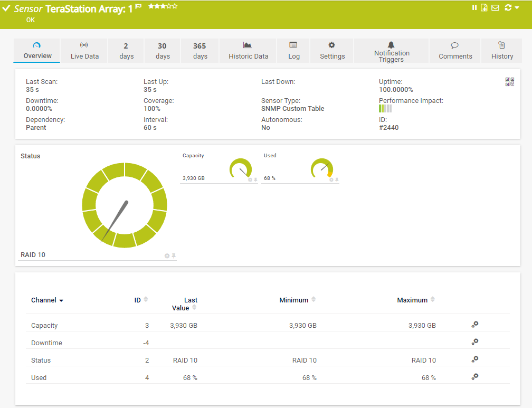532x408 pixels.
Task: Pin the Status RAID 10 gauge
Action: point(174,256)
